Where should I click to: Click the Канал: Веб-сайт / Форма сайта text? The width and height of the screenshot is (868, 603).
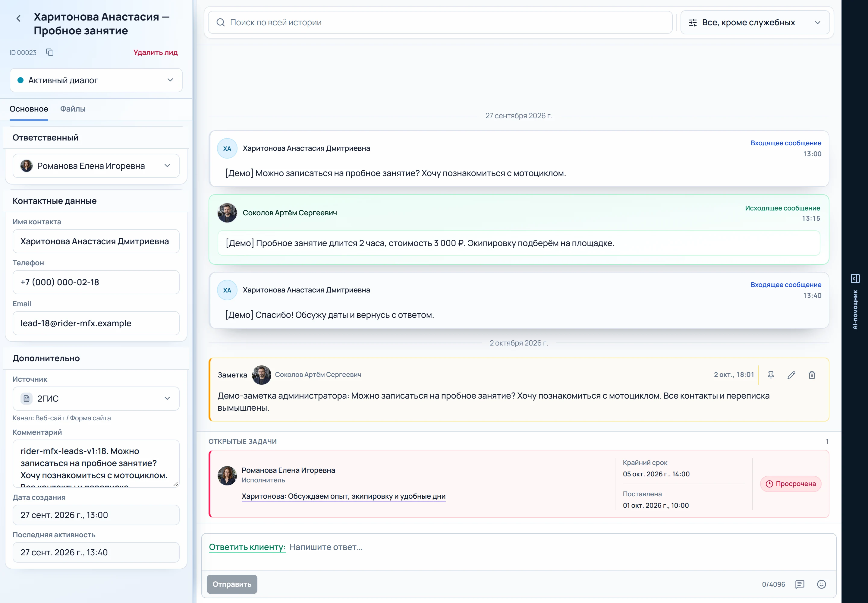pos(61,418)
